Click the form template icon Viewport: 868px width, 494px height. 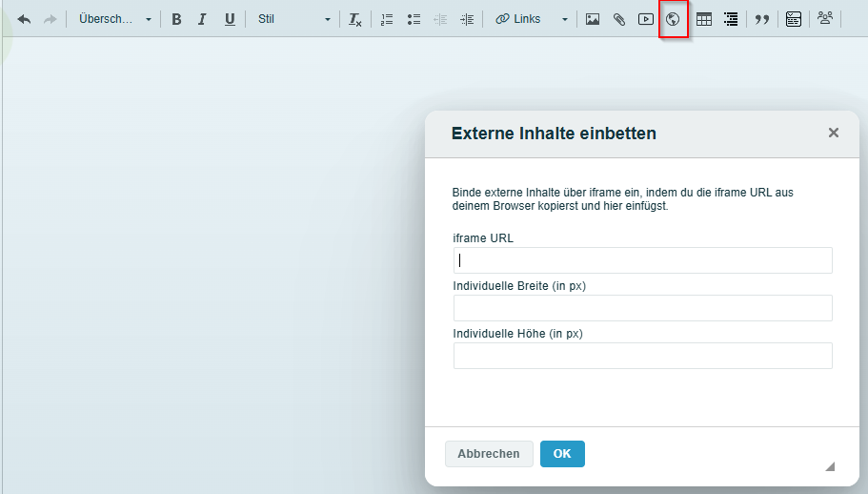pos(794,19)
